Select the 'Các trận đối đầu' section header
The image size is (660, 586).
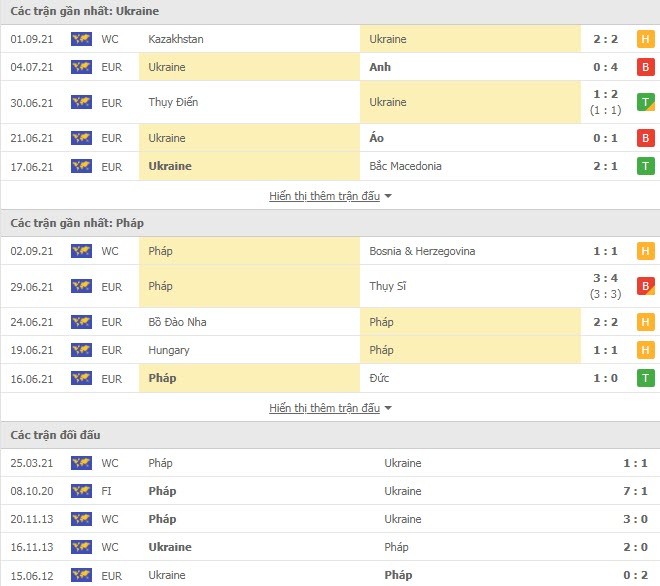56,435
